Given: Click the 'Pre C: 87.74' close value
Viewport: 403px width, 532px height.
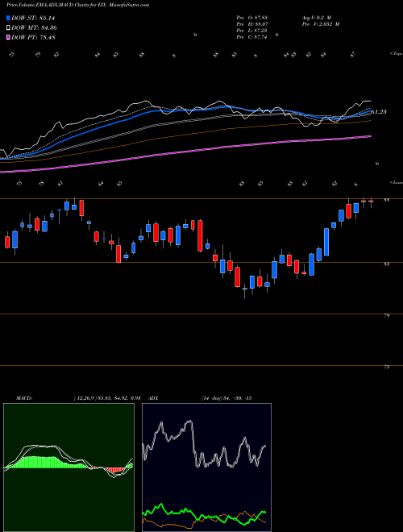Looking at the screenshot, I should tap(252, 37).
